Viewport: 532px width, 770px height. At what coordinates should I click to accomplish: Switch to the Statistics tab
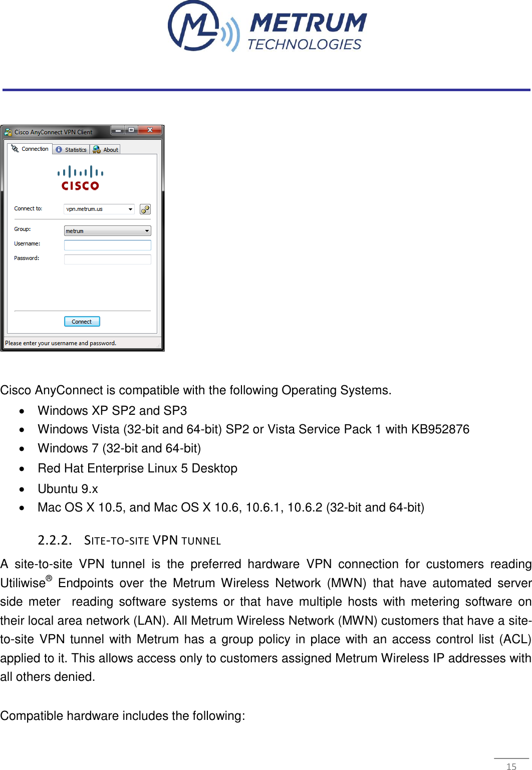71,150
